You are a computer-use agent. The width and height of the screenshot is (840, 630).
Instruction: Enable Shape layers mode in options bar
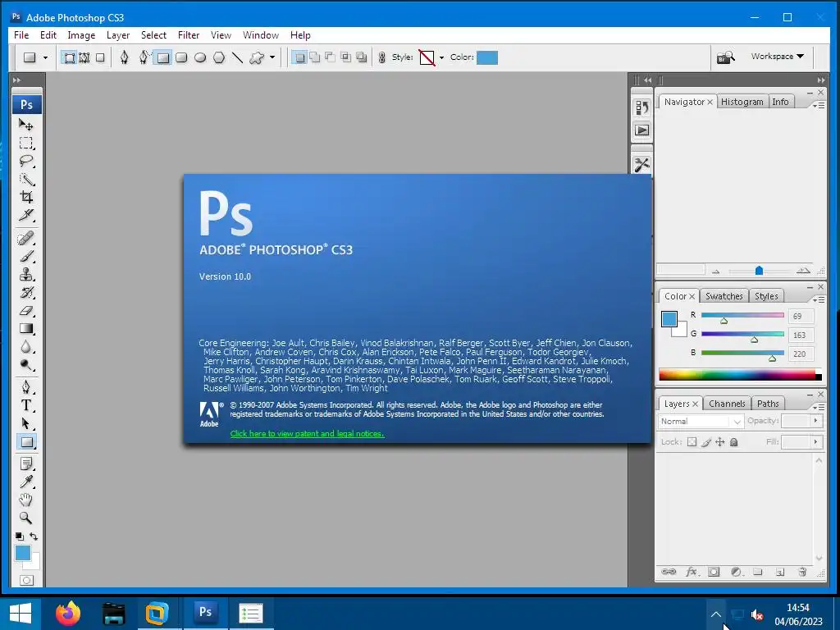(x=70, y=57)
